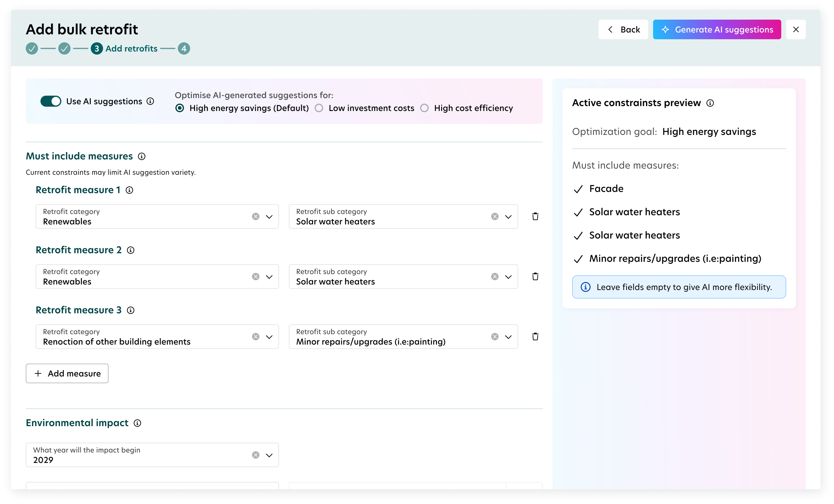Click Generate AI suggestions button

tap(717, 29)
